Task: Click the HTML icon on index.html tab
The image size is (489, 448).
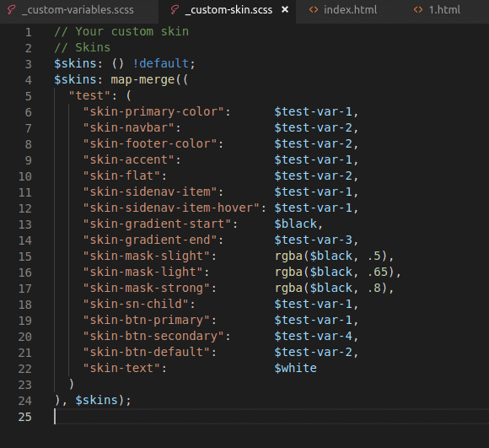Action: pyautogui.click(x=314, y=10)
